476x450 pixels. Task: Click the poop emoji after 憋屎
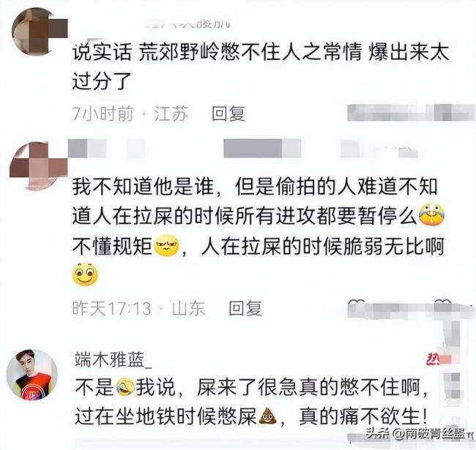tap(267, 416)
